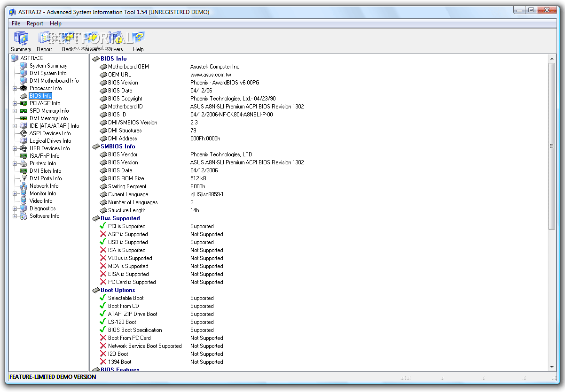Select DMI Motherboard Info tree item

[54, 81]
